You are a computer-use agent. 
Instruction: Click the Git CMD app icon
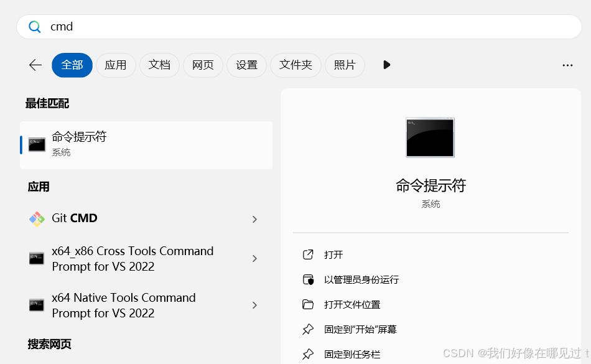(x=37, y=219)
